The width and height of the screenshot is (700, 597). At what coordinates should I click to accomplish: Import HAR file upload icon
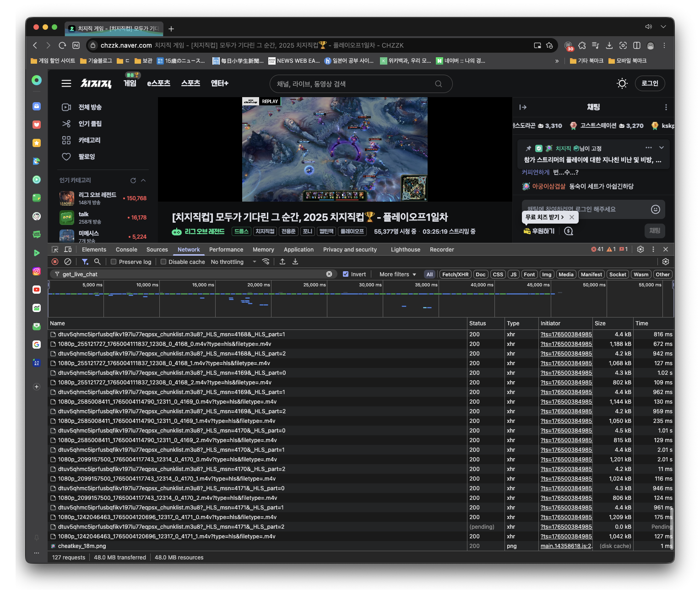pyautogui.click(x=282, y=262)
